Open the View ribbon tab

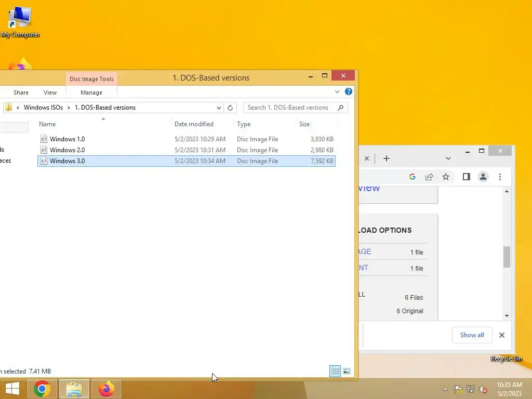coord(50,92)
